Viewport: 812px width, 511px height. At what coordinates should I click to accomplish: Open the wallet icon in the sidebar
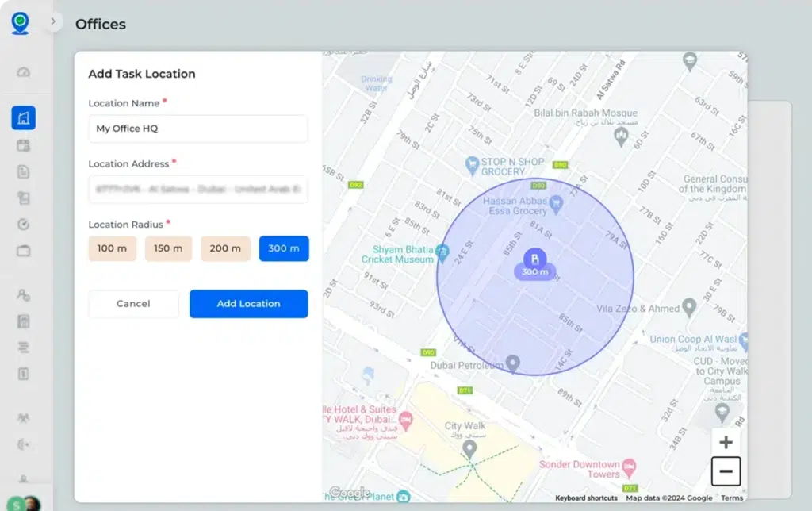(x=23, y=251)
